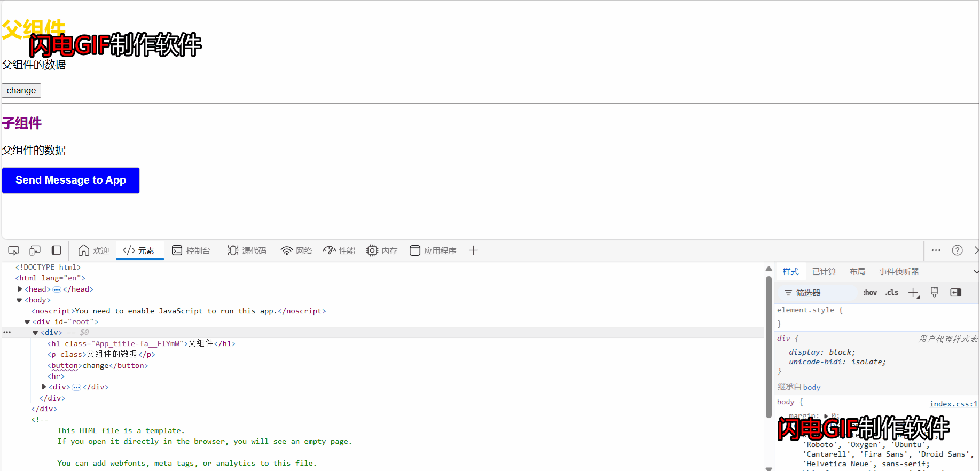Open the Performance (性能) tab
The width and height of the screenshot is (980, 471).
click(x=339, y=250)
